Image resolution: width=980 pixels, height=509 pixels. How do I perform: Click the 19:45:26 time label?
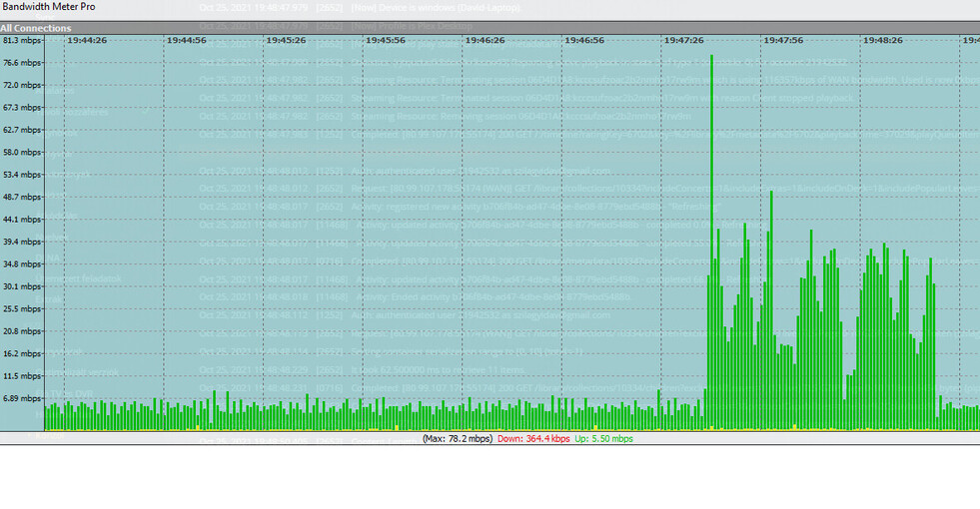coord(287,40)
